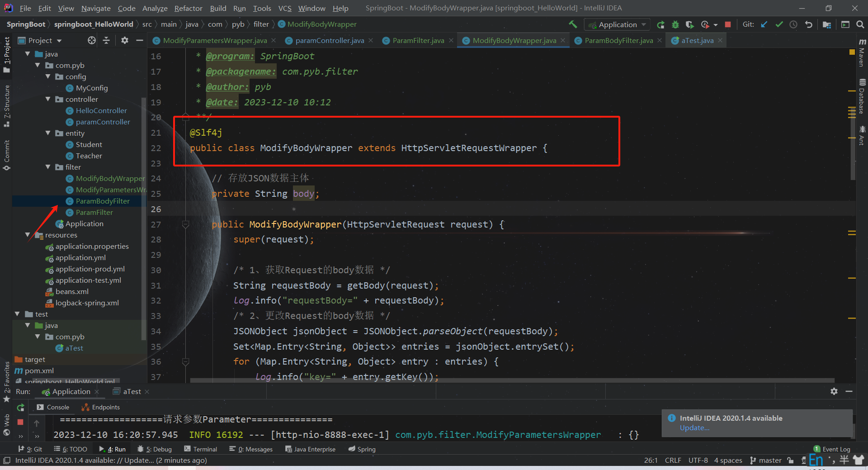Open Ant tool window
This screenshot has height=470, width=868.
pos(862,135)
